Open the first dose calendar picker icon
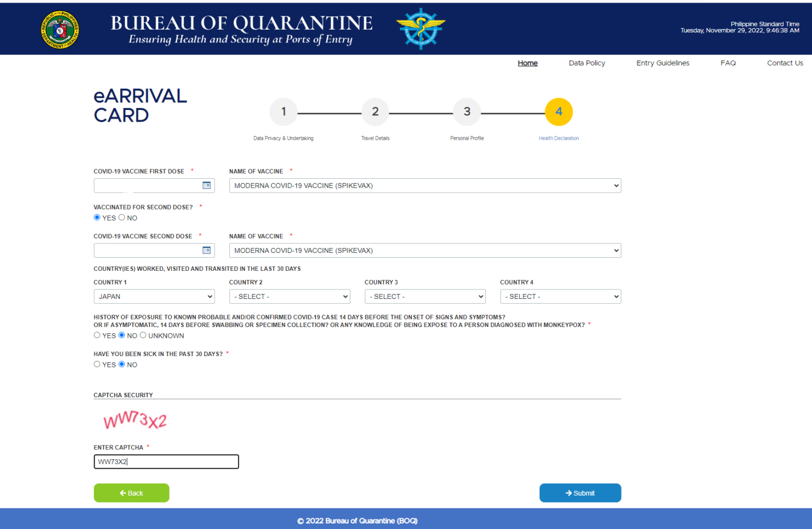812x529 pixels. pos(207,185)
